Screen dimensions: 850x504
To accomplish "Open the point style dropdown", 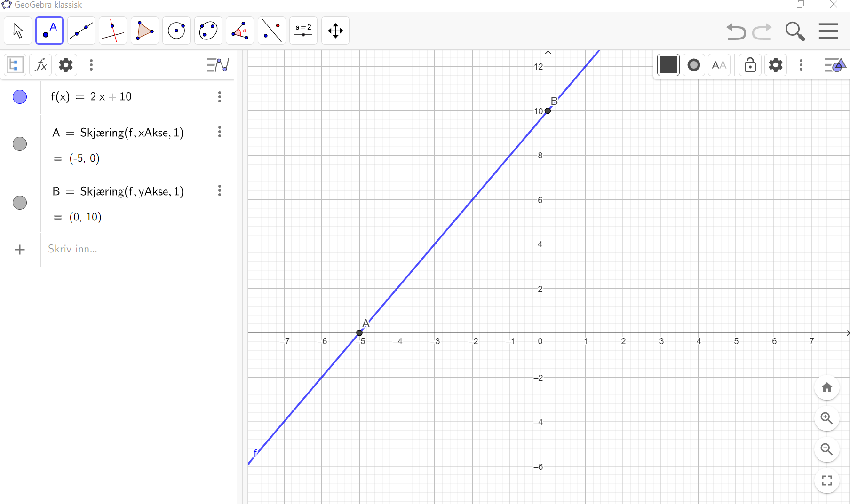I will pyautogui.click(x=693, y=65).
